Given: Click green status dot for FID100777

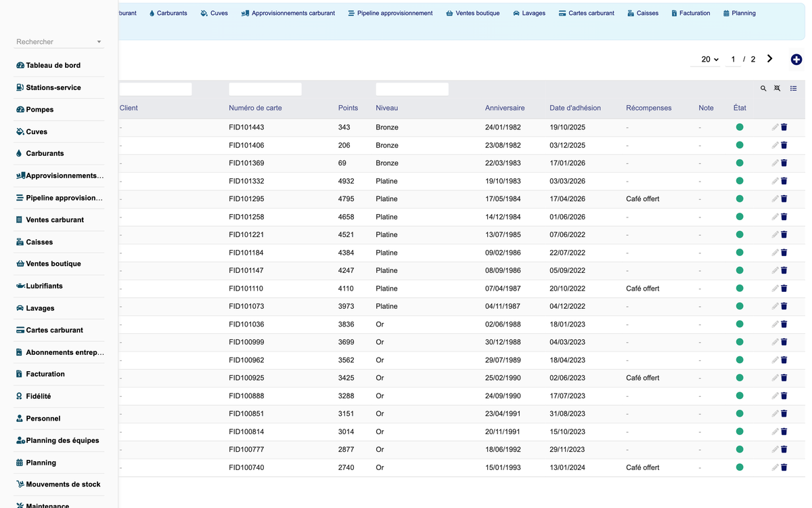Looking at the screenshot, I should point(740,450).
